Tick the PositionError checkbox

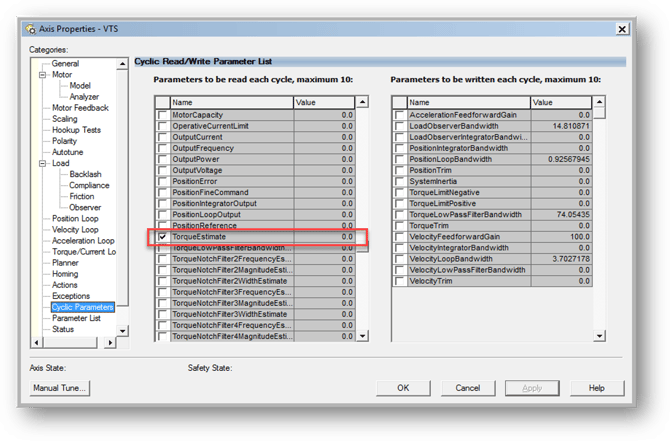click(162, 181)
